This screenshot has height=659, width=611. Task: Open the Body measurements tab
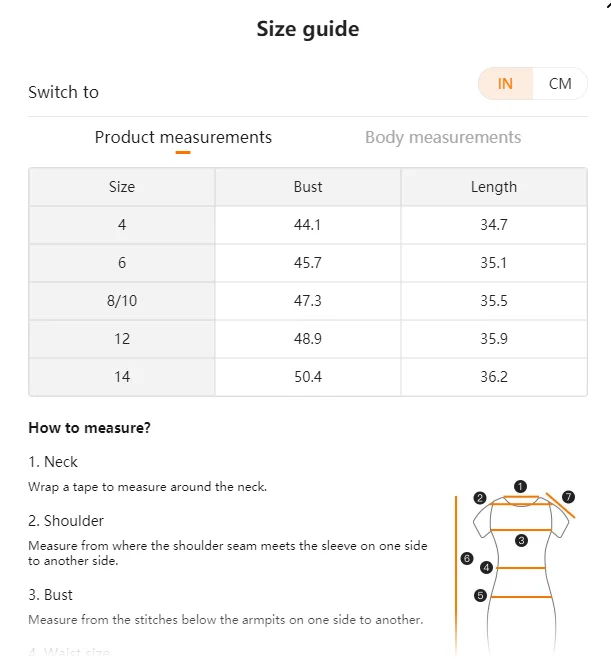[443, 137]
